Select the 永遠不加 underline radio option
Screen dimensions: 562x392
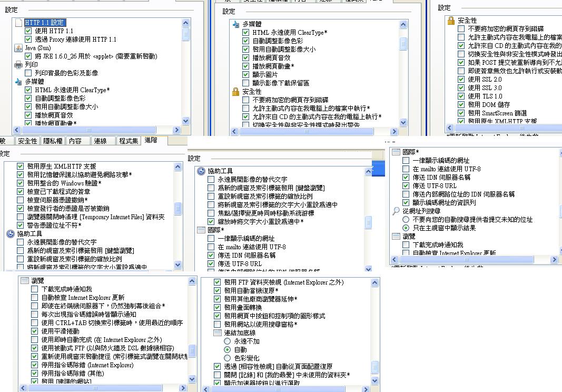coord(228,341)
